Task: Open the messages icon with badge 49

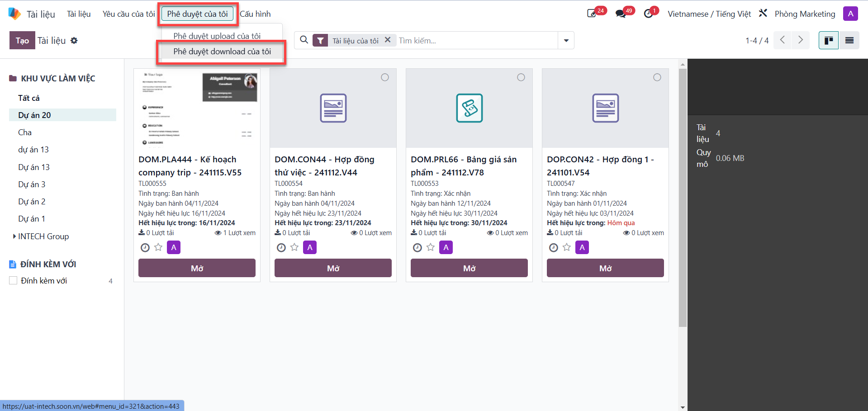Action: [x=621, y=14]
